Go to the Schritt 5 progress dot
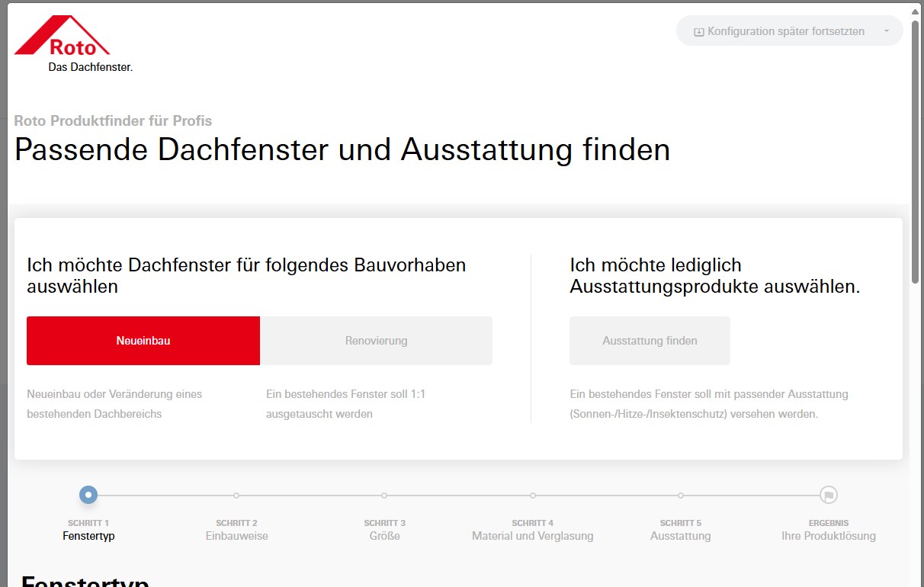 pos(681,496)
